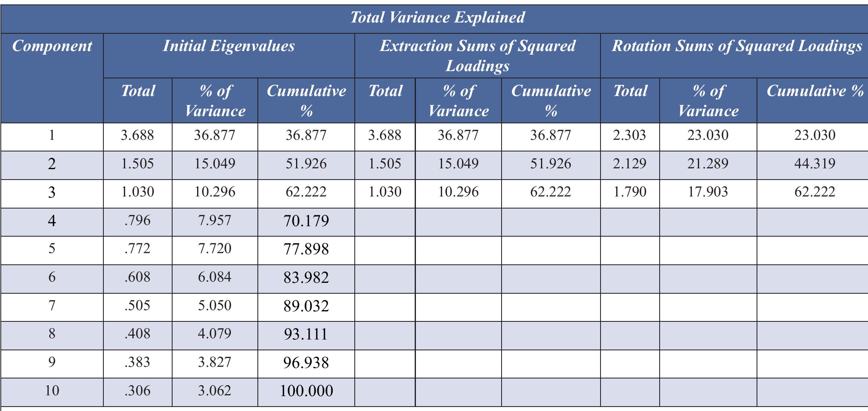
Task: Click the cell with value 23.030 under Cumulative %
Action: (x=815, y=135)
